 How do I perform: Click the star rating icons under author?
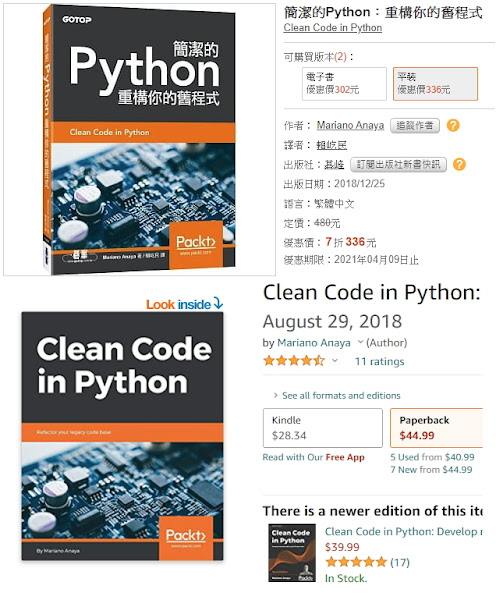click(294, 361)
